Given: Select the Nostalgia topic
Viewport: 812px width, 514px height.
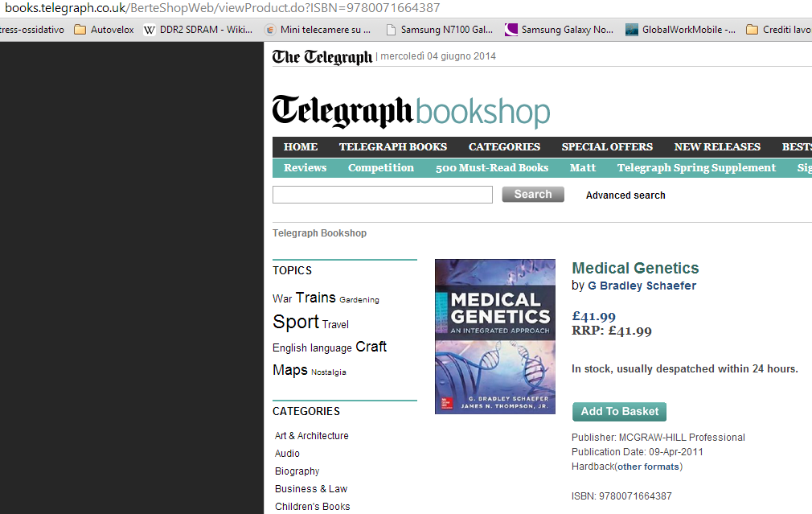Looking at the screenshot, I should tap(329, 372).
